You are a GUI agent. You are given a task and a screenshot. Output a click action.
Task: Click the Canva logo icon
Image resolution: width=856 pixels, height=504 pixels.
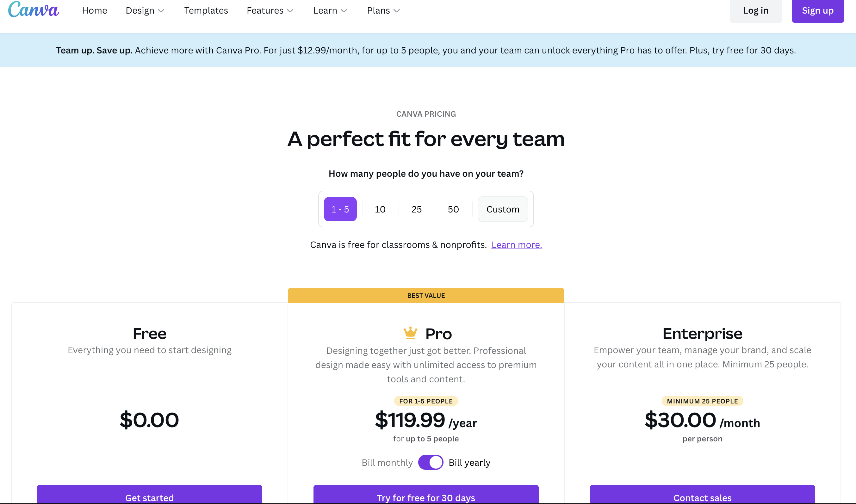tap(32, 10)
